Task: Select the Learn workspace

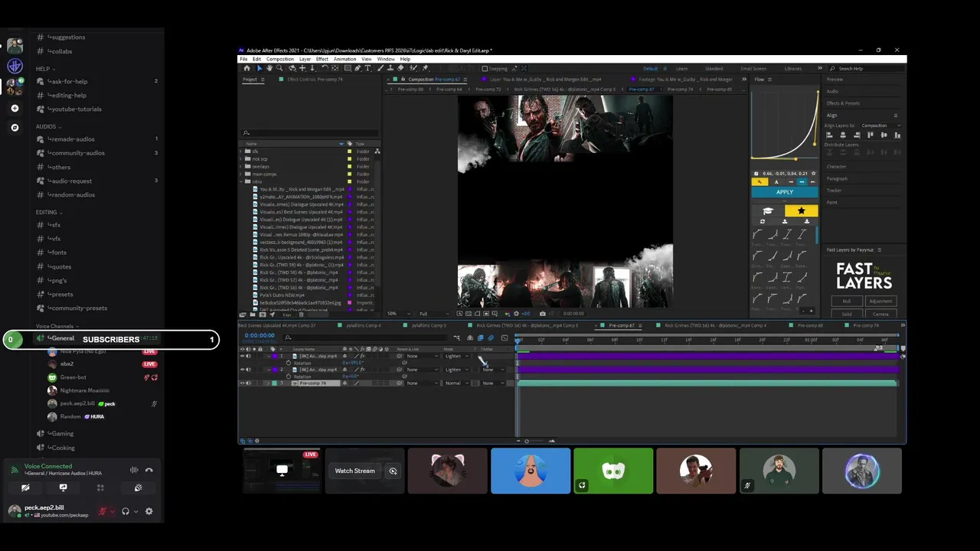Action: click(681, 68)
